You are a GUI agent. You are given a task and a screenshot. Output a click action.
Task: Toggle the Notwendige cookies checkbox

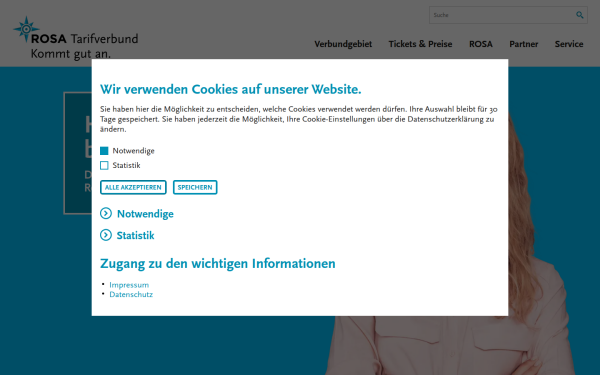[x=104, y=151]
